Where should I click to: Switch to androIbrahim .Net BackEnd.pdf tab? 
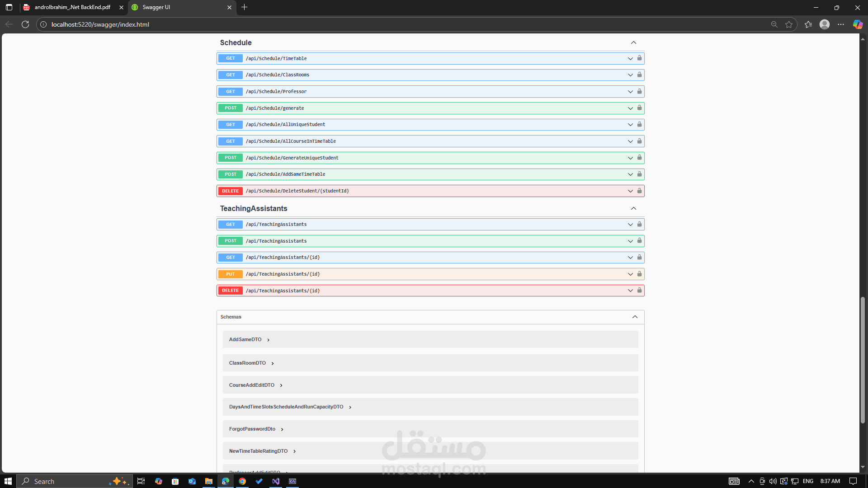click(x=72, y=7)
